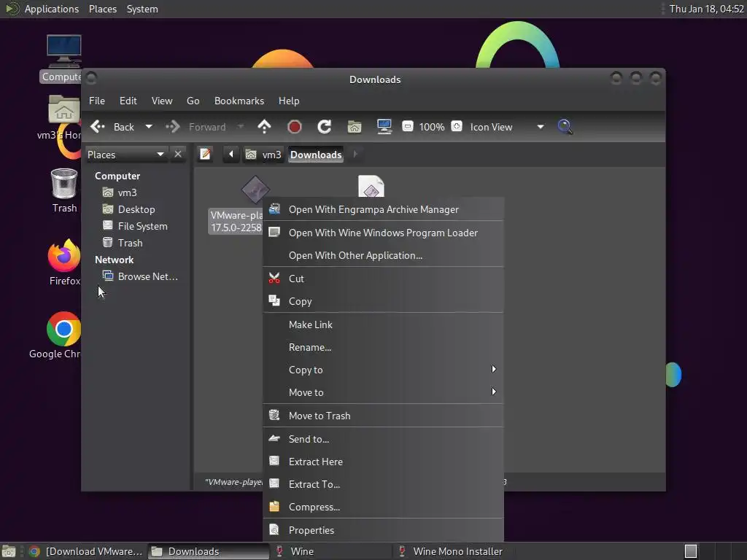747x560 pixels.
Task: Open the Bookmarks menu
Action: pyautogui.click(x=239, y=101)
